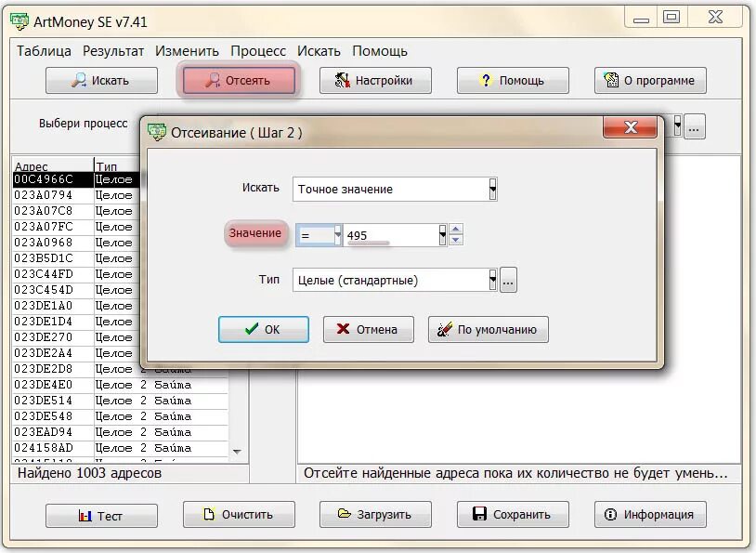Select address row 023DE1A0
The width and height of the screenshot is (756, 553).
point(76,306)
